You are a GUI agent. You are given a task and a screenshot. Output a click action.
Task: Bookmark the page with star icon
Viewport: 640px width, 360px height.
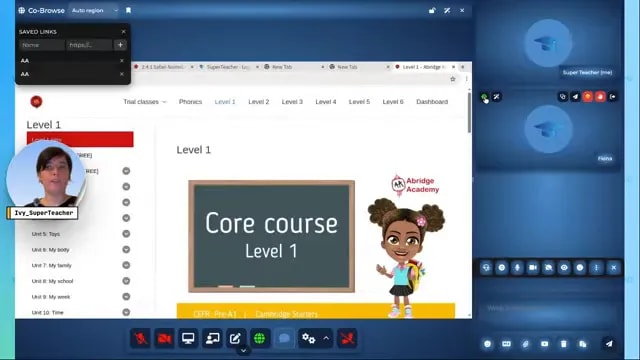click(x=453, y=79)
